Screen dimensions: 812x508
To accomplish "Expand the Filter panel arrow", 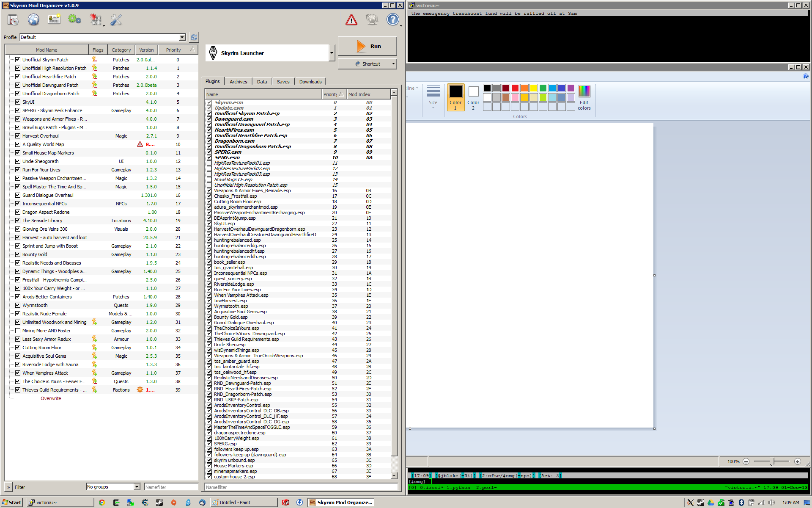I will (x=8, y=487).
